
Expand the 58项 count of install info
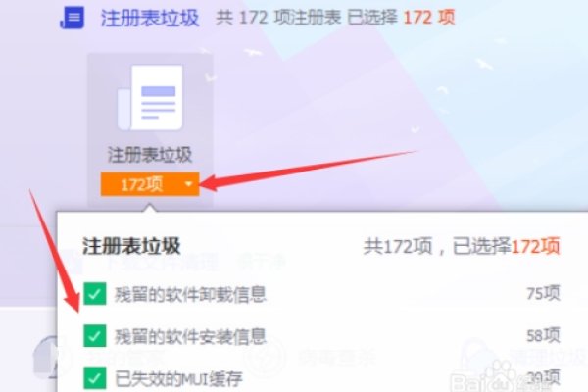click(x=543, y=335)
